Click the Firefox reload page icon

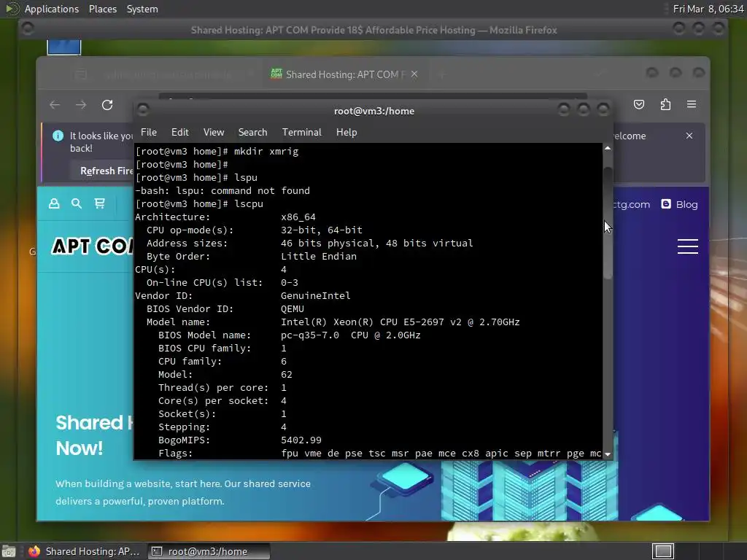pos(107,105)
